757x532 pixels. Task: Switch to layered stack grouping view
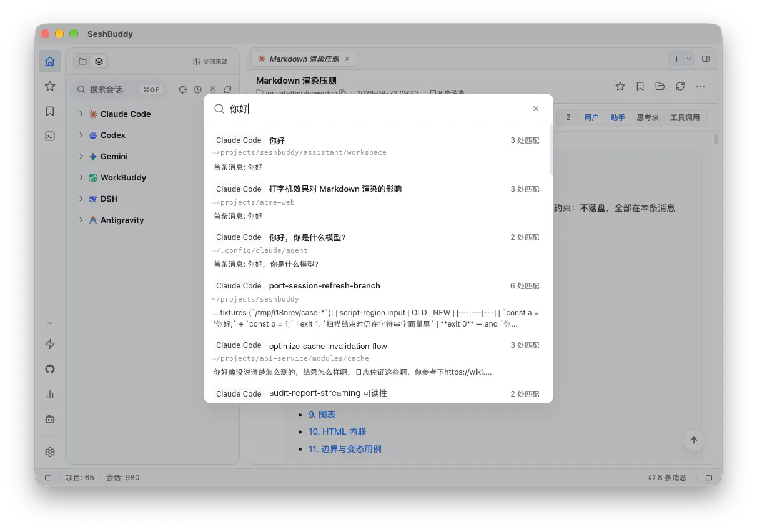(x=99, y=61)
